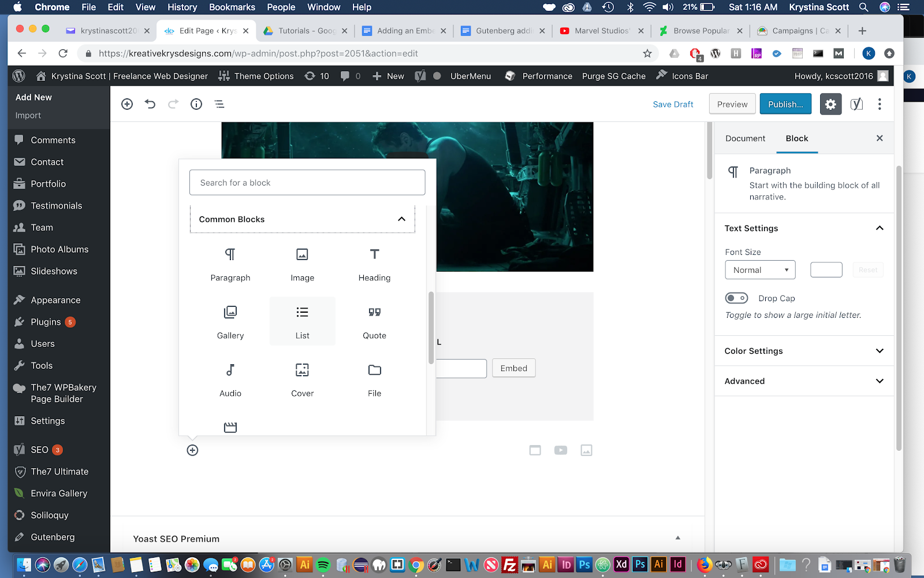This screenshot has height=578, width=924.
Task: Close the Block settings sidebar
Action: pos(880,138)
